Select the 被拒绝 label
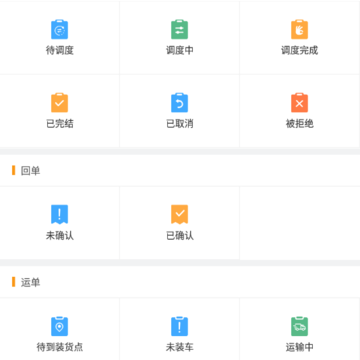This screenshot has width=360, height=360. coord(299,124)
